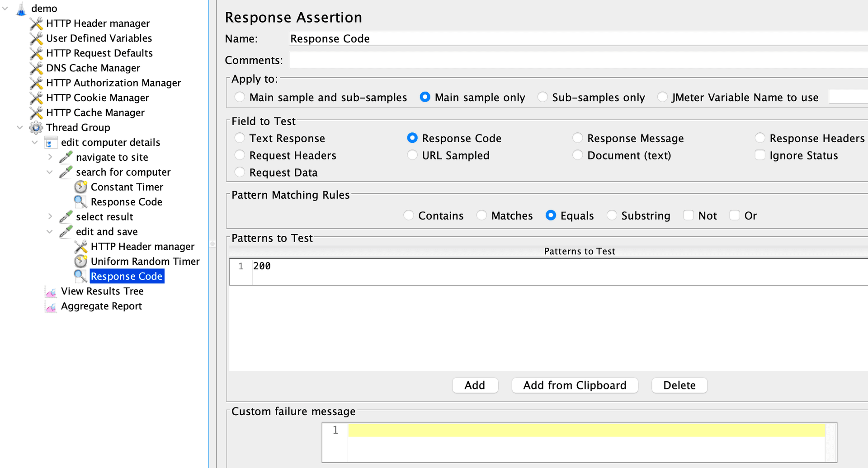Select Request Headers field to test

point(240,155)
